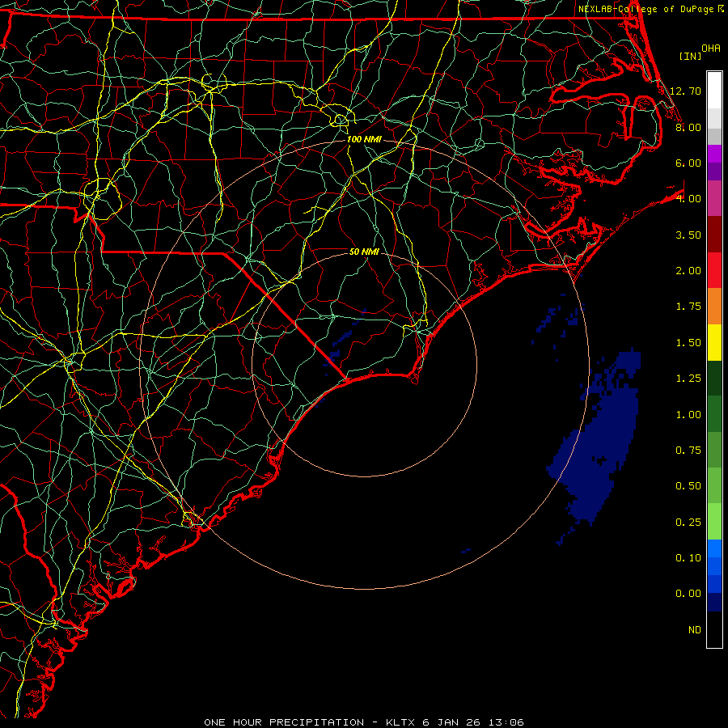
Task: Click the '1.75' scale value
Action: coord(688,307)
